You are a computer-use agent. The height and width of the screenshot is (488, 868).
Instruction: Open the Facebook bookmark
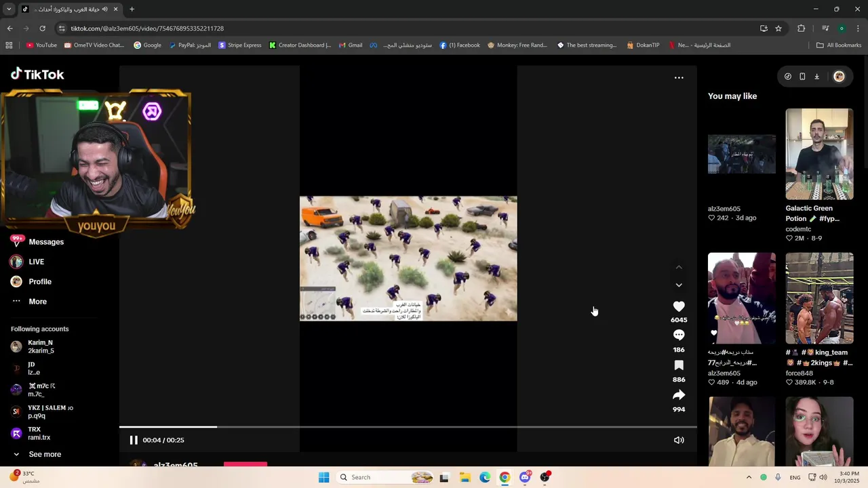coord(459,45)
